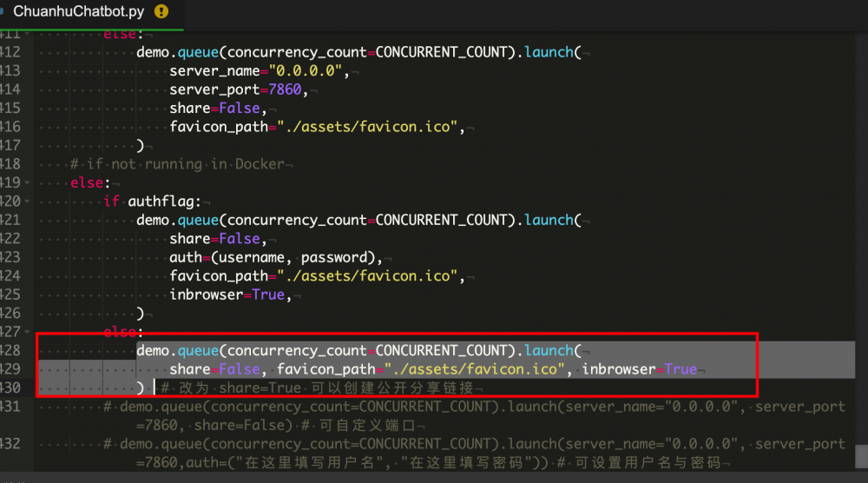Fold the 'if authflag' block at line 420
The width and height of the screenshot is (868, 483).
pos(28,202)
